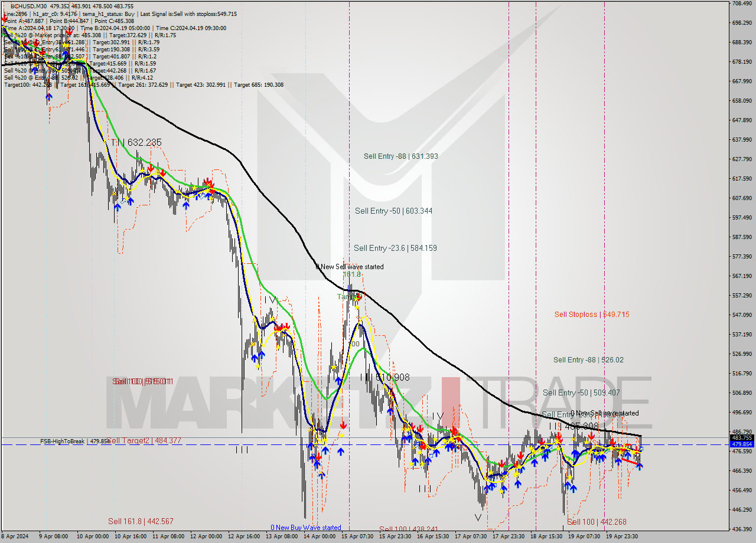Image resolution: width=756 pixels, height=543 pixels.
Task: Click the 'Sell Entry -50 | 509.407' label
Action: (581, 392)
